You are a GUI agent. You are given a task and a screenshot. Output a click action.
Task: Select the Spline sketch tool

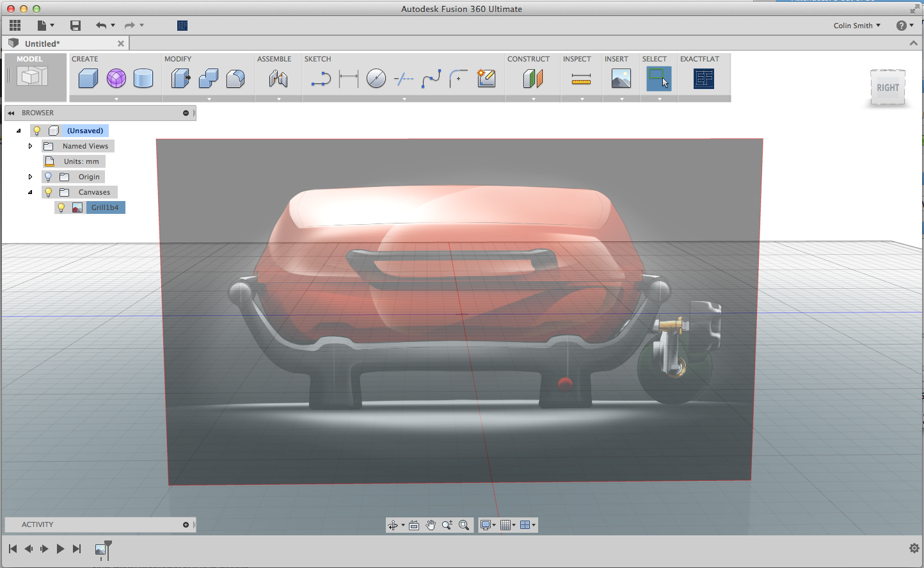pos(431,79)
